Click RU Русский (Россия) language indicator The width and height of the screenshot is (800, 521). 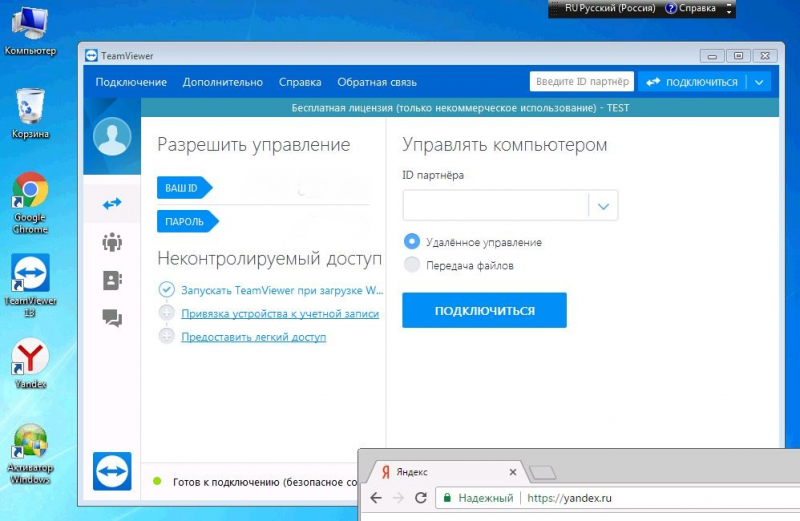coord(610,8)
